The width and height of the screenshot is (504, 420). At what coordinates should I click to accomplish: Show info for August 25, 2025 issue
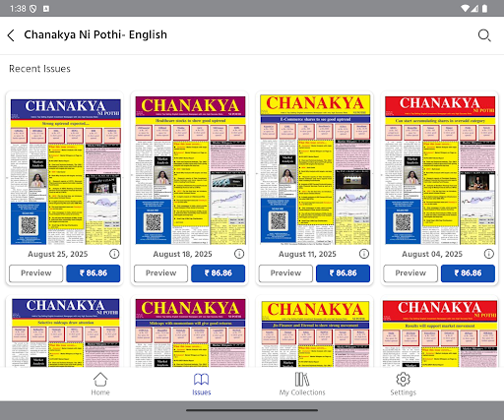point(114,254)
